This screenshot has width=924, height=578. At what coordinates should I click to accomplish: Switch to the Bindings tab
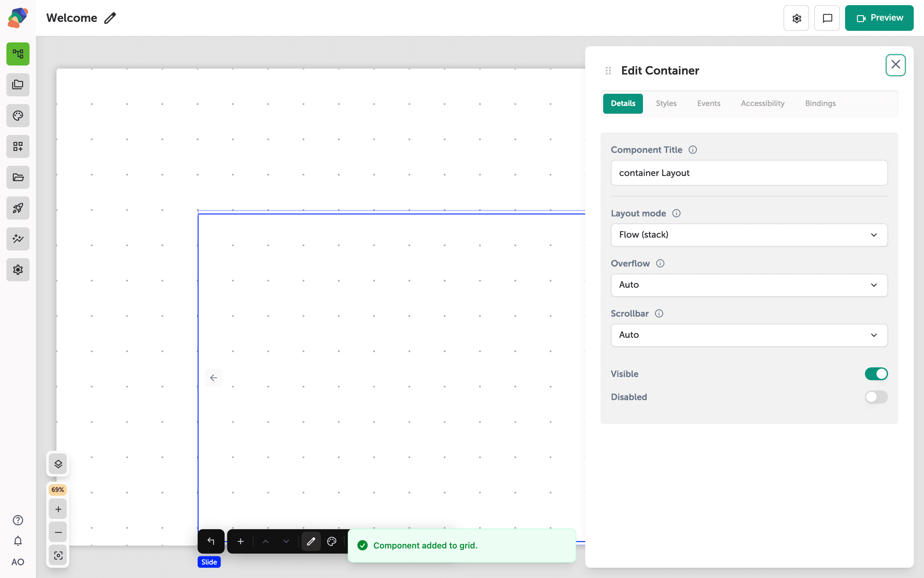point(820,103)
